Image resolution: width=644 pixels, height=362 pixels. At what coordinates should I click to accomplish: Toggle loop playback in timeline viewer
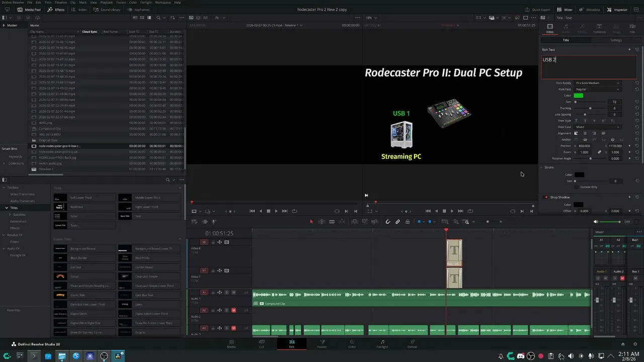470,211
